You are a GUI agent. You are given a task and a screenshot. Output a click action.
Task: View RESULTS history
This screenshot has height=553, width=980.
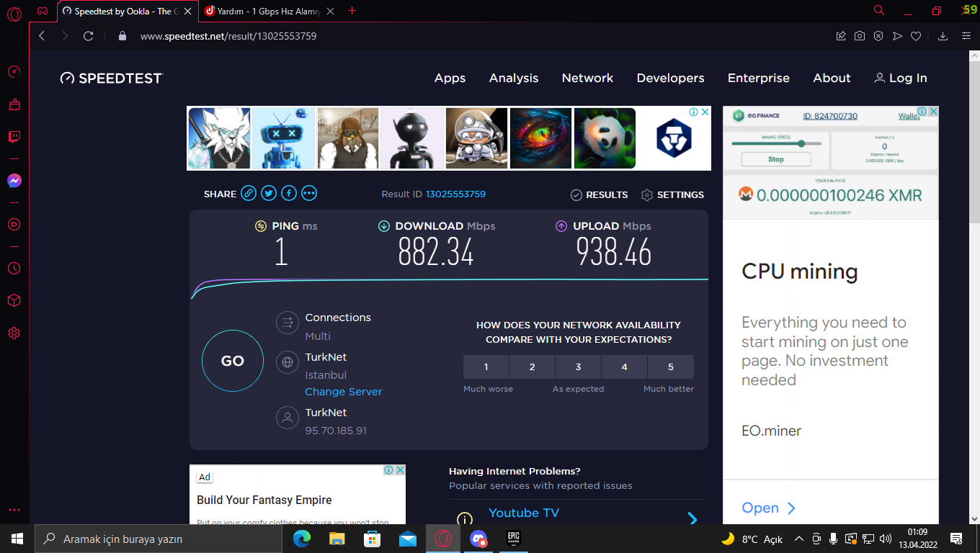[x=599, y=195]
